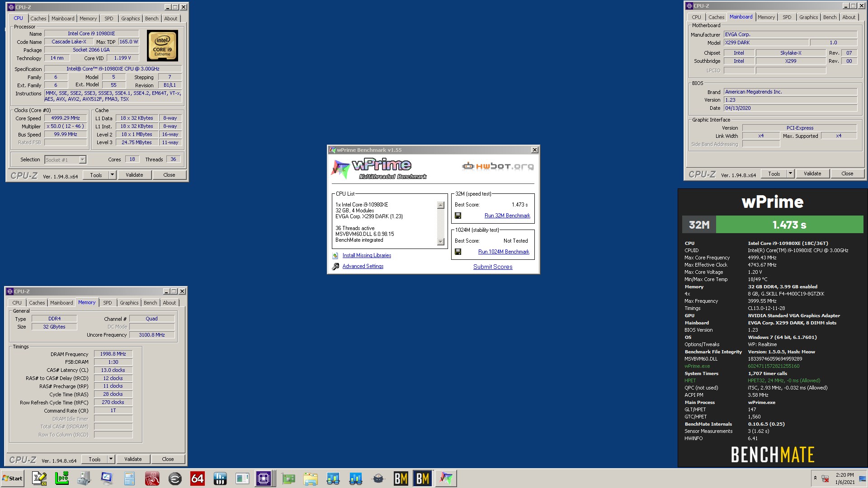Click the BIOS Version field showing 1.23

point(790,100)
